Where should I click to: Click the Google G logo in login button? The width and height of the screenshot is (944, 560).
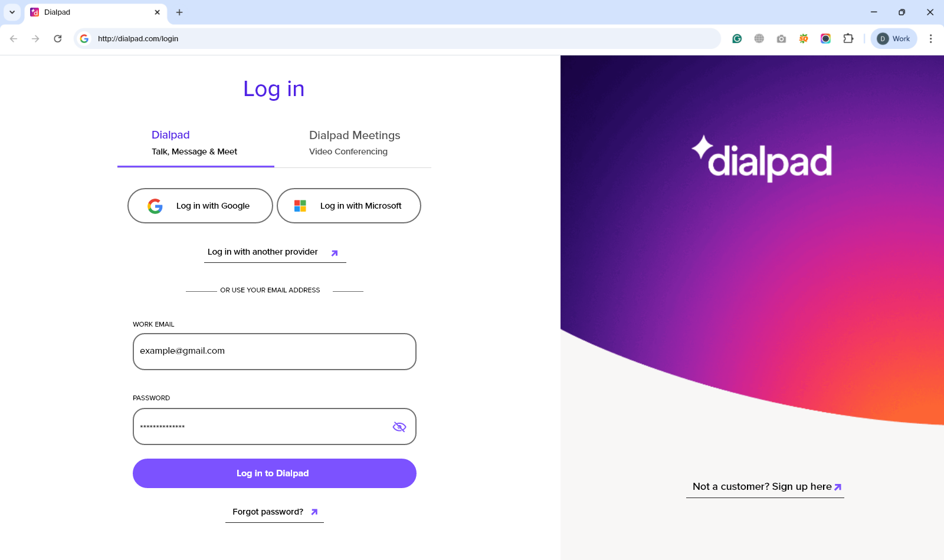click(155, 206)
